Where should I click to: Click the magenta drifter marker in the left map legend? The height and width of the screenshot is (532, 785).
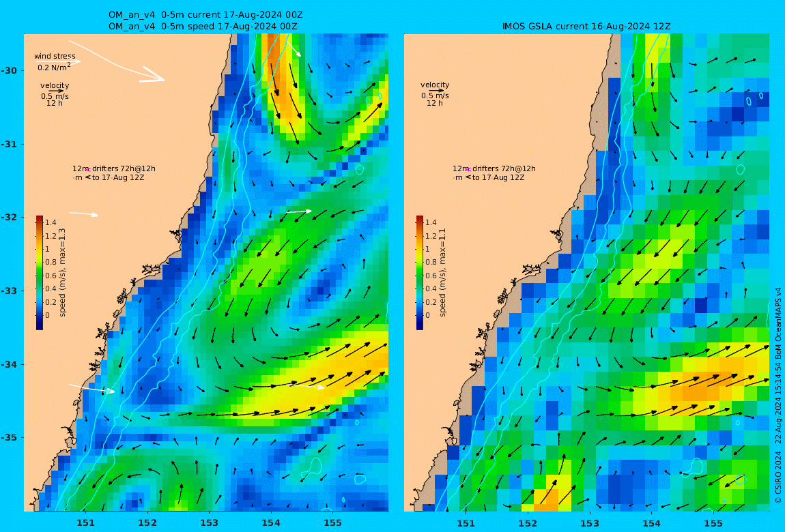point(87,170)
